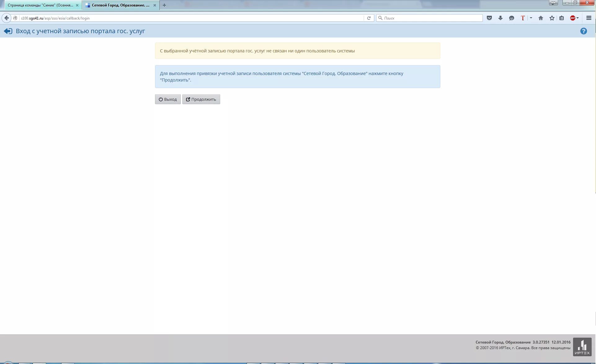Reload the page with the refresh icon

pos(369,18)
